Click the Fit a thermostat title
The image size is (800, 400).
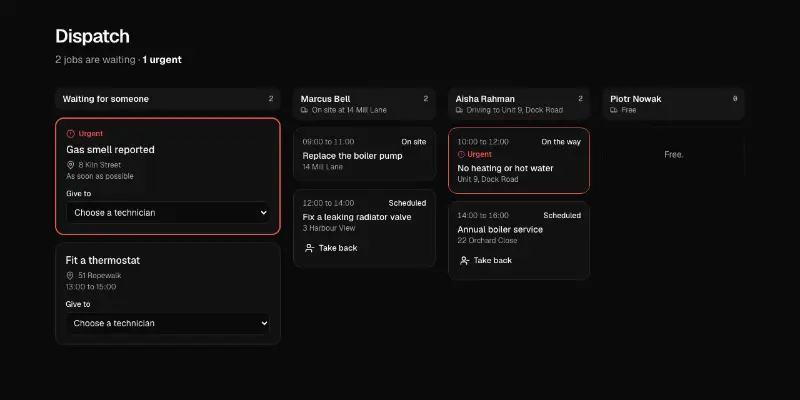pyautogui.click(x=103, y=260)
